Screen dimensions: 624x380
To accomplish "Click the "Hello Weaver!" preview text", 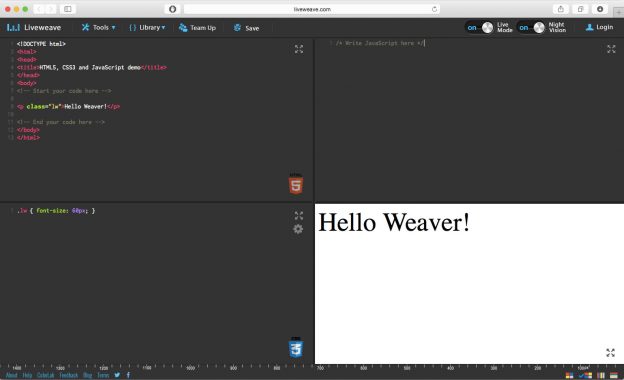I will (394, 222).
